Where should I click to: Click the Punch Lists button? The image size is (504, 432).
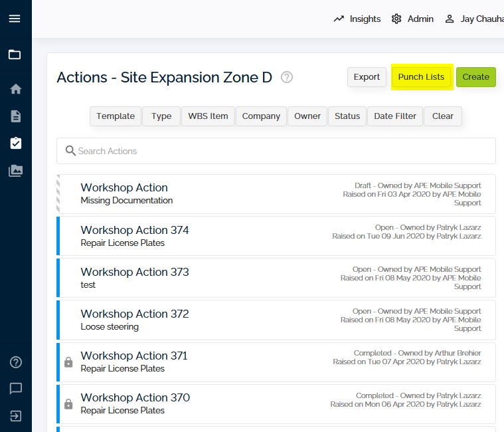[421, 77]
